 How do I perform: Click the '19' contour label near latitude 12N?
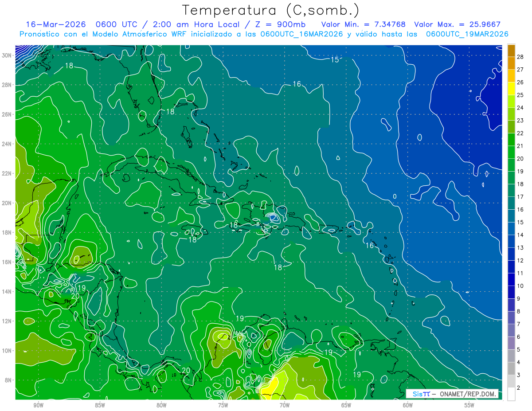[240, 318]
